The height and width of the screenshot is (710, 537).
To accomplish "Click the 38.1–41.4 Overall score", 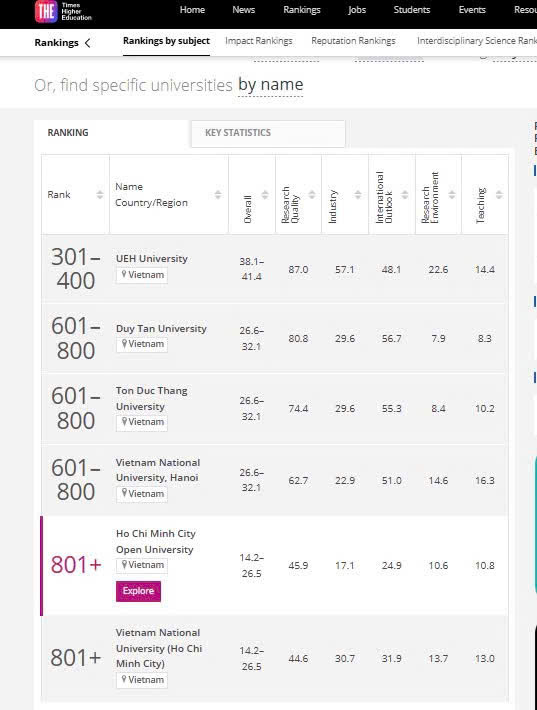I will (252, 269).
